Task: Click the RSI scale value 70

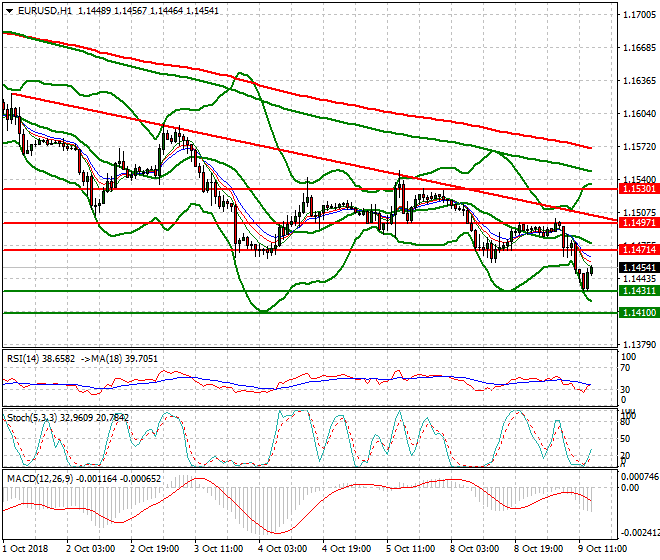Action: 625,368
